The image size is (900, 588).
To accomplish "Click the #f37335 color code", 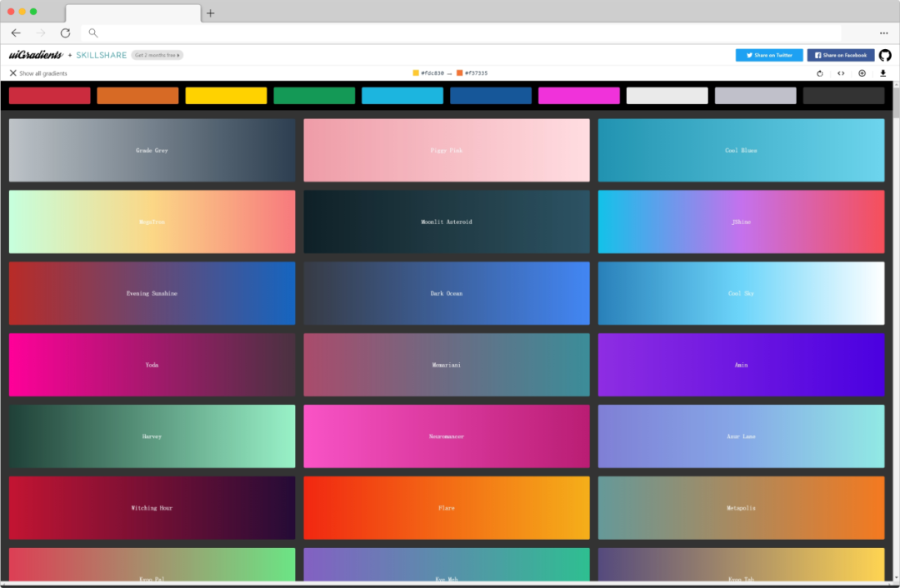I will [476, 72].
